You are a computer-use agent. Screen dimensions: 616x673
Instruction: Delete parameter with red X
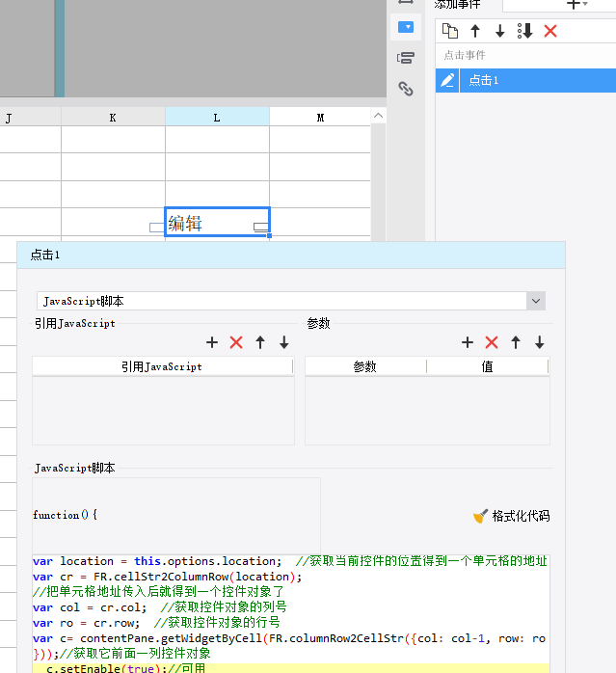(492, 342)
